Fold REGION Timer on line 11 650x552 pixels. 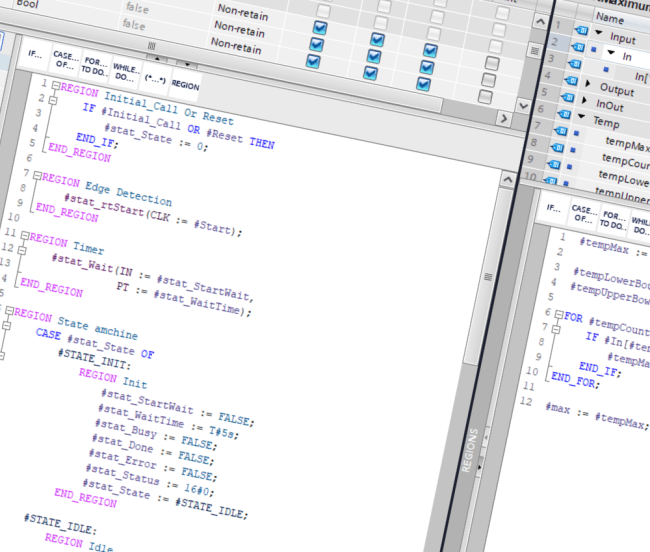[x=25, y=236]
